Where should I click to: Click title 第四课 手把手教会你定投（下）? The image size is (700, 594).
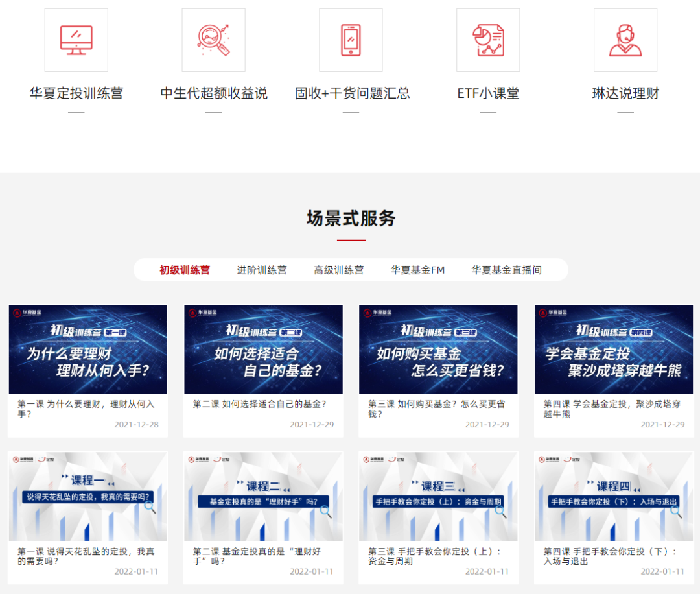click(610, 556)
